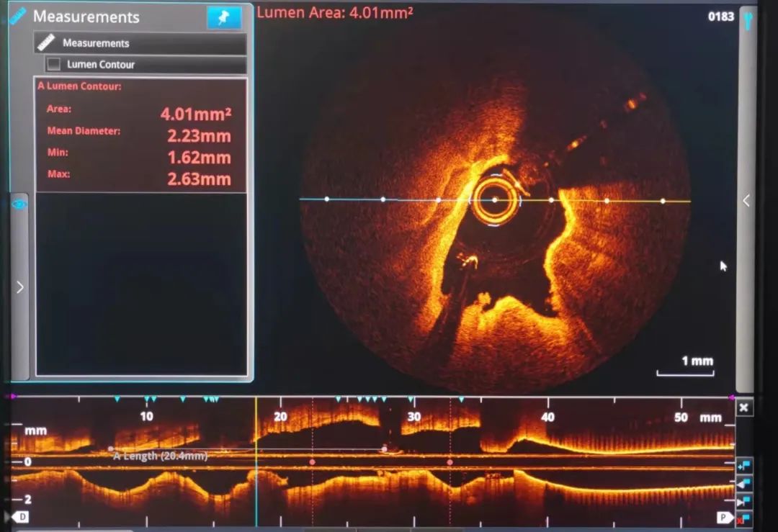Click the D distal marker label
Image resolution: width=778 pixels, height=532 pixels.
point(22,517)
